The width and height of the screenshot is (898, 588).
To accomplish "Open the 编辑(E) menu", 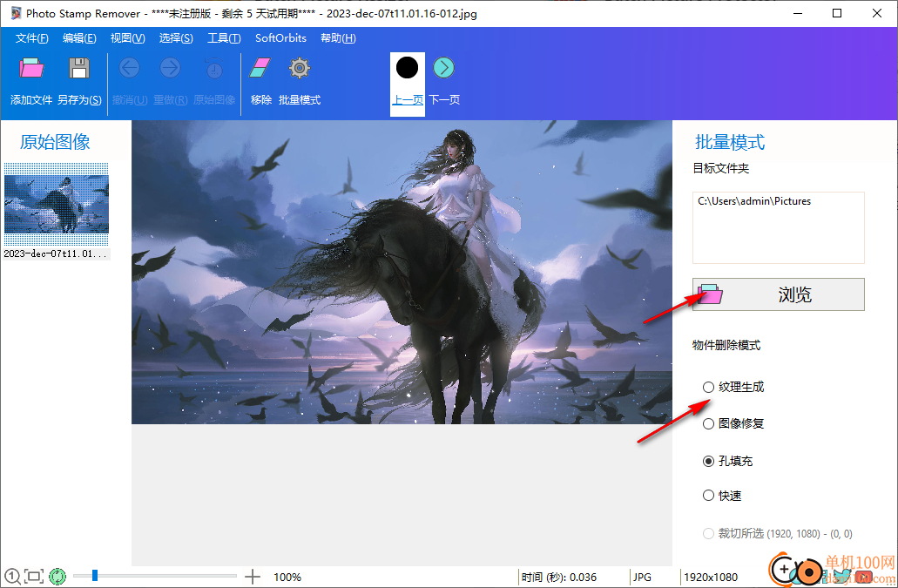I will [x=79, y=37].
